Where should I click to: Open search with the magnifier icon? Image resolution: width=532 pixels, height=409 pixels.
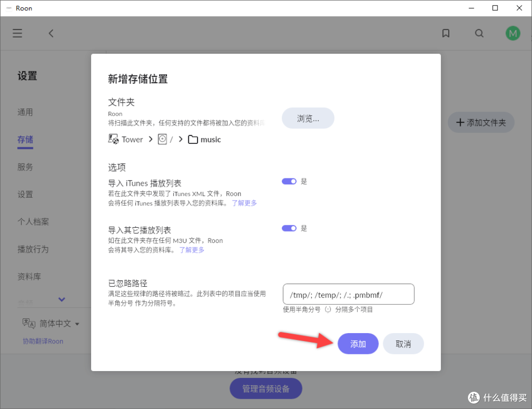(479, 33)
